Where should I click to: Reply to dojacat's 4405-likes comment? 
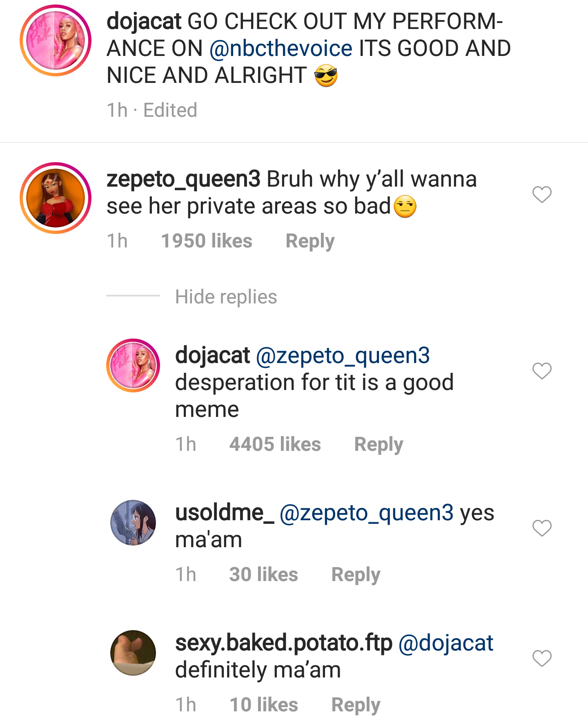[x=379, y=444]
